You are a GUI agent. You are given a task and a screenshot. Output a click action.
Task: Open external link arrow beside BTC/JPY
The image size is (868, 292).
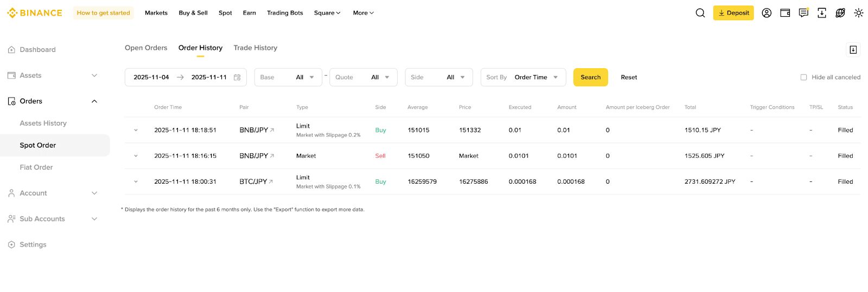pos(271,181)
